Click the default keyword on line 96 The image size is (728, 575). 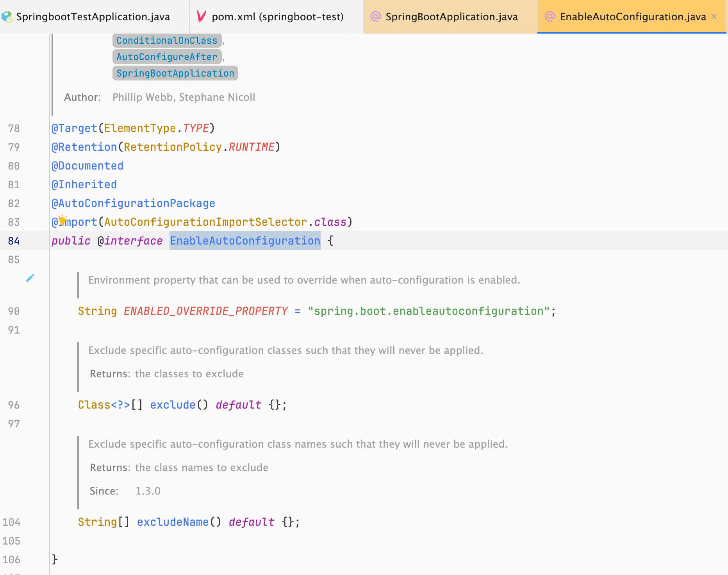(x=238, y=405)
